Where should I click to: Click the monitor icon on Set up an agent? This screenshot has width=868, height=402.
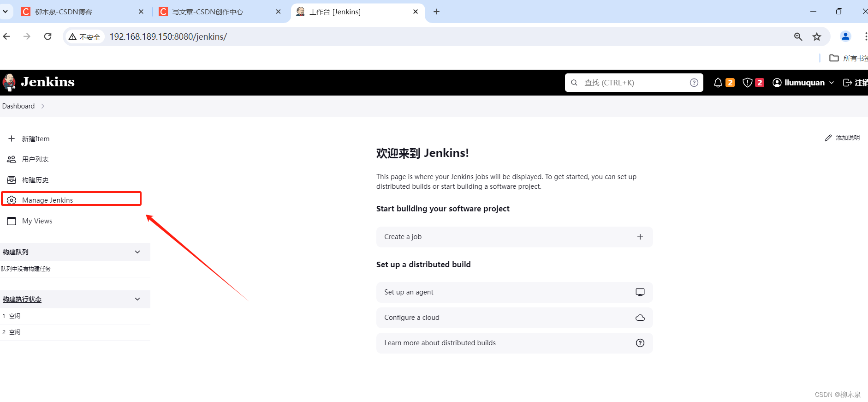click(640, 292)
